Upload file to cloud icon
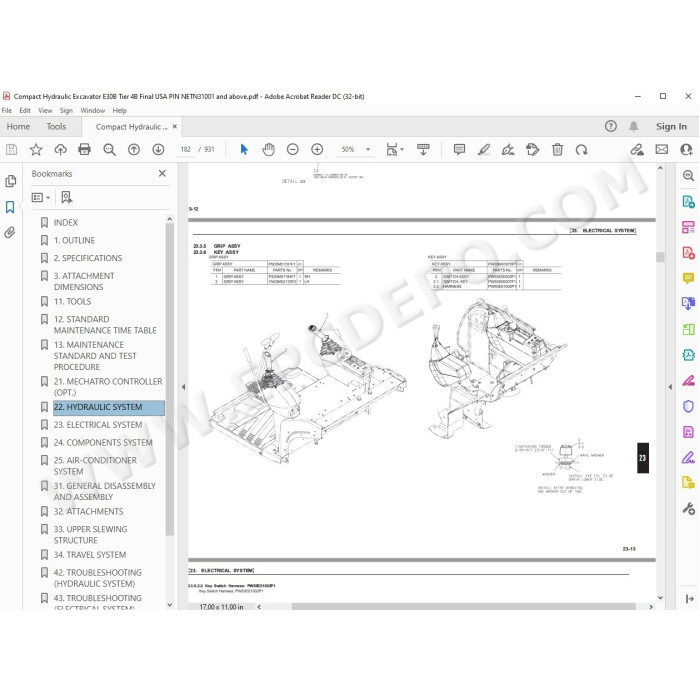 pos(60,150)
